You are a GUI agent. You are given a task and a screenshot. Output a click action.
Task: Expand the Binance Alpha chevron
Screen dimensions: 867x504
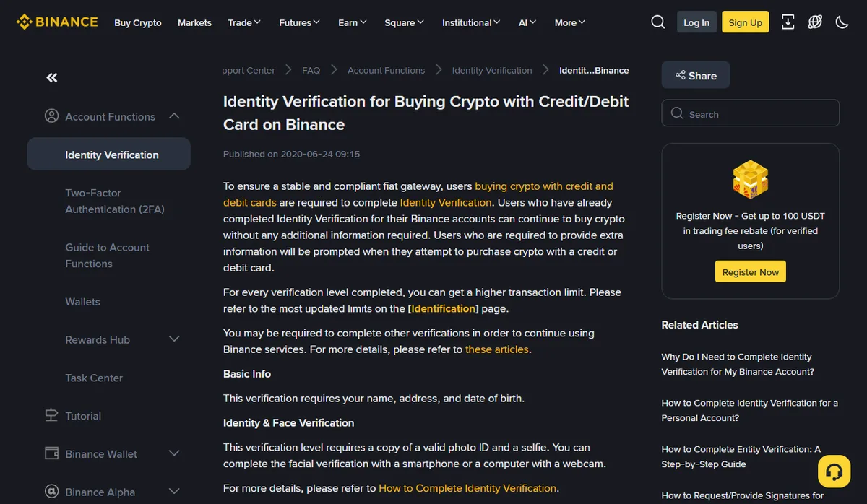point(174,492)
